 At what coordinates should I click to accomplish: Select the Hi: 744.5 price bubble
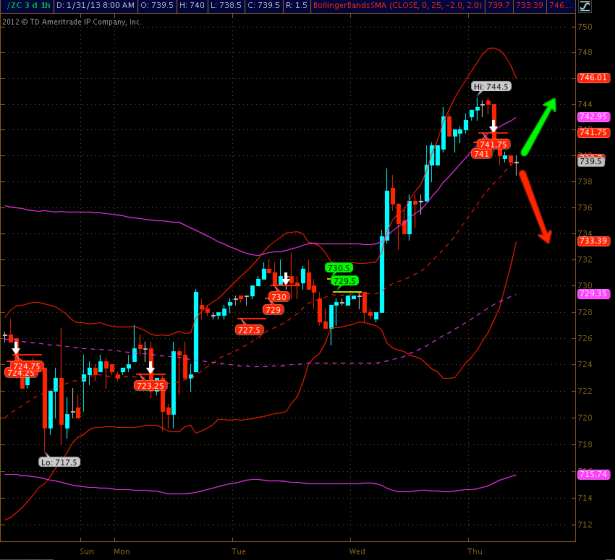(492, 87)
